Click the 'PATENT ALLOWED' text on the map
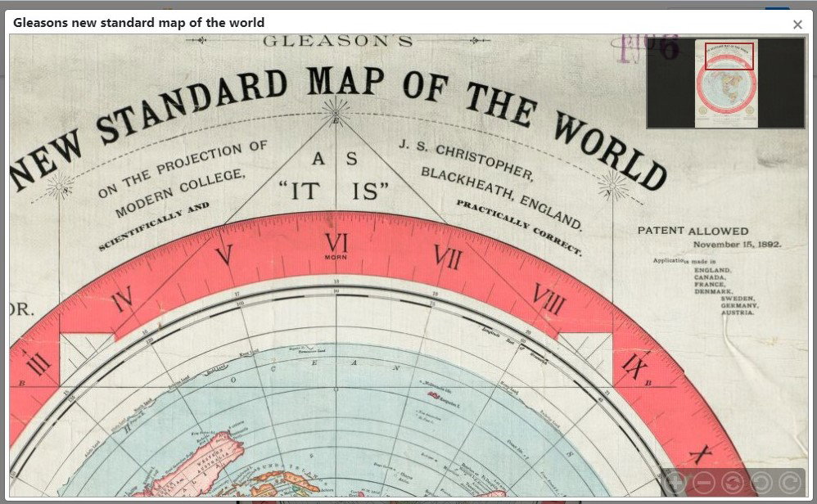The image size is (817, 504). pyautogui.click(x=693, y=231)
